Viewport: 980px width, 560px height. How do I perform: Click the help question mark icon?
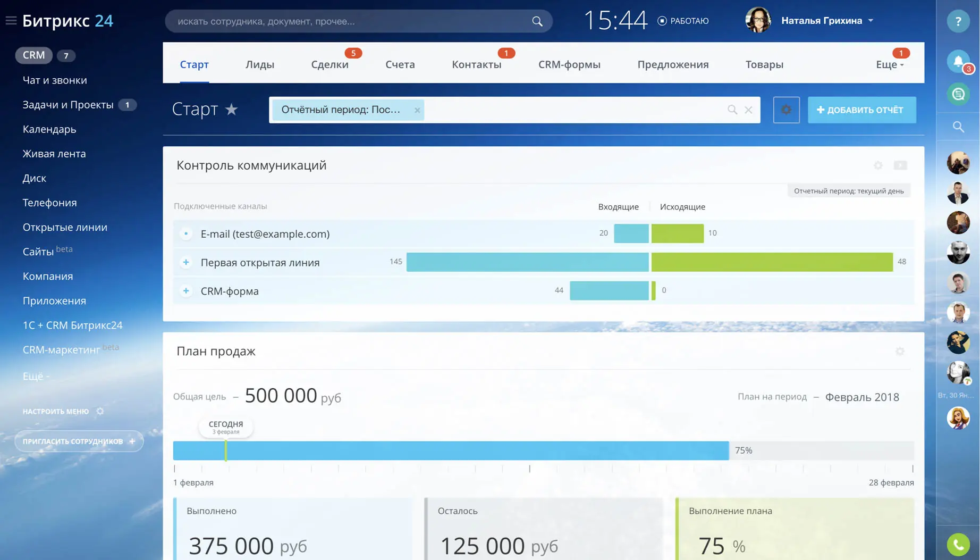point(958,21)
